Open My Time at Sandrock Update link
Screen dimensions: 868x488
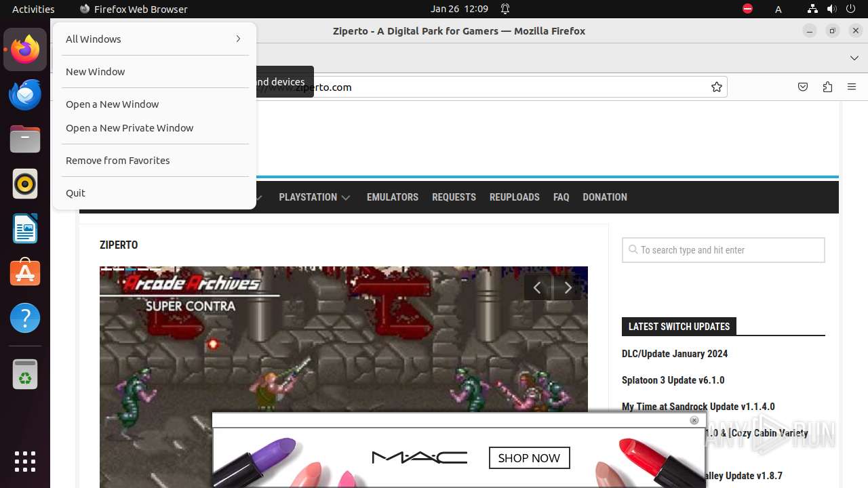pyautogui.click(x=698, y=407)
